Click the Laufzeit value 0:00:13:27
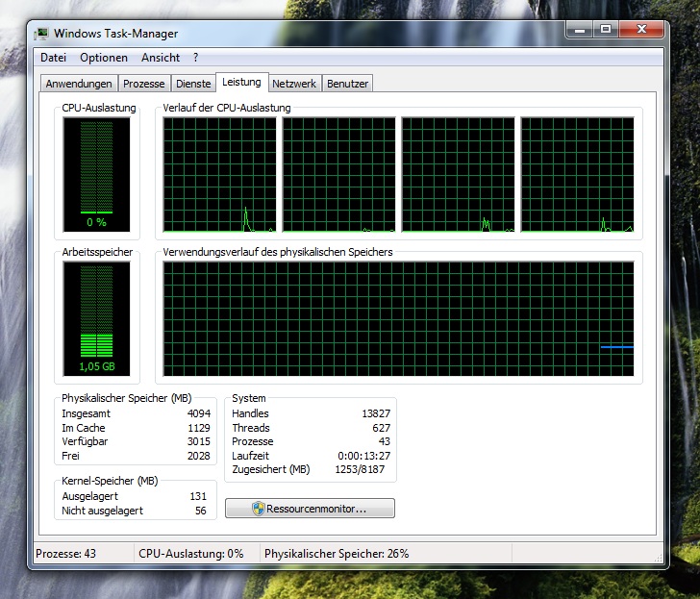The image size is (700, 599). pos(363,456)
